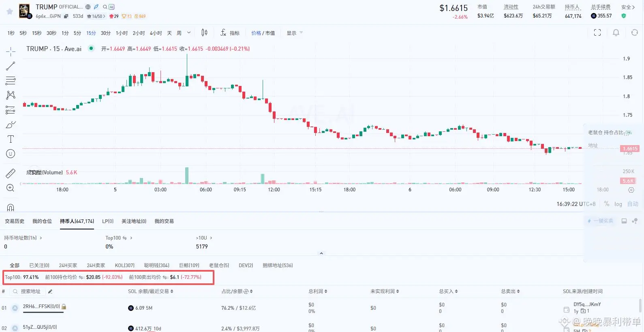Open the price alert bell
Viewport: 644px width, 332px height.
tap(616, 33)
